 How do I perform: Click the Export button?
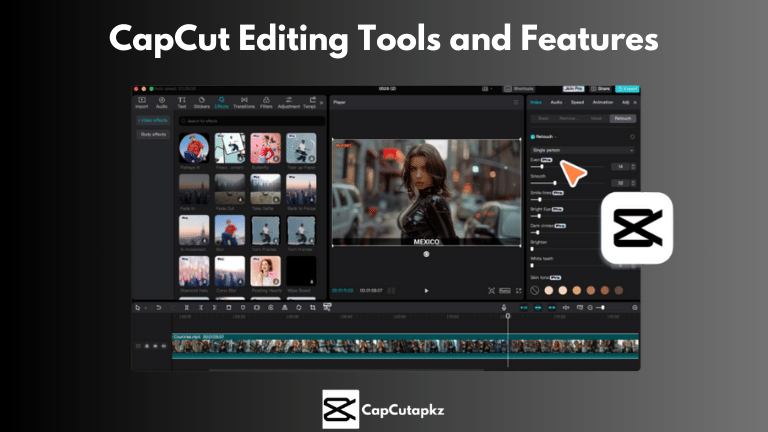pyautogui.click(x=627, y=89)
